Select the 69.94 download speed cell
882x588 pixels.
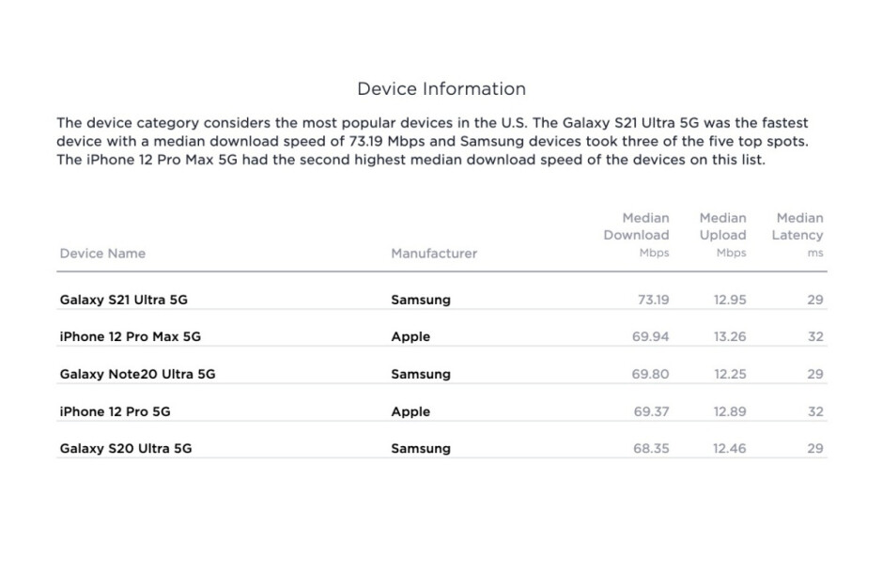tap(651, 337)
